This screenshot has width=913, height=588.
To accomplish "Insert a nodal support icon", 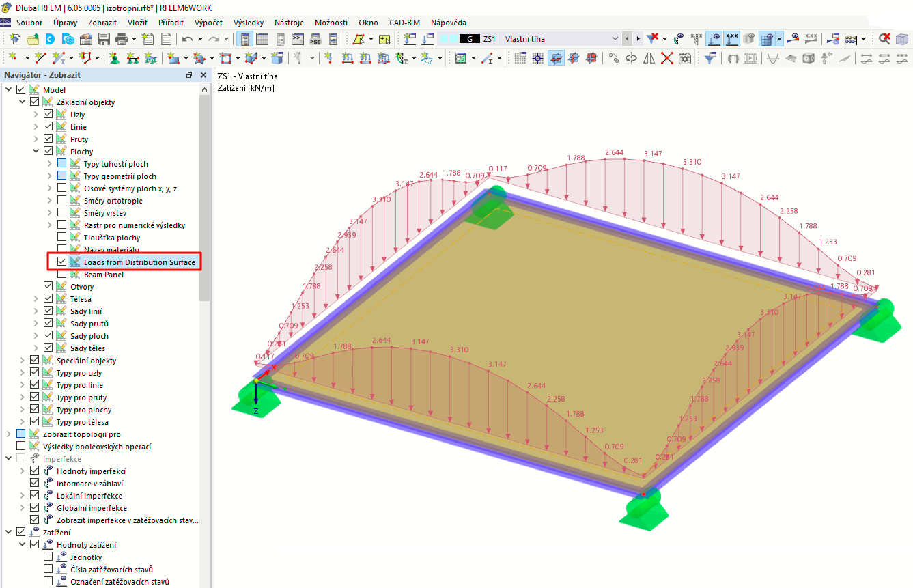I will coord(113,58).
